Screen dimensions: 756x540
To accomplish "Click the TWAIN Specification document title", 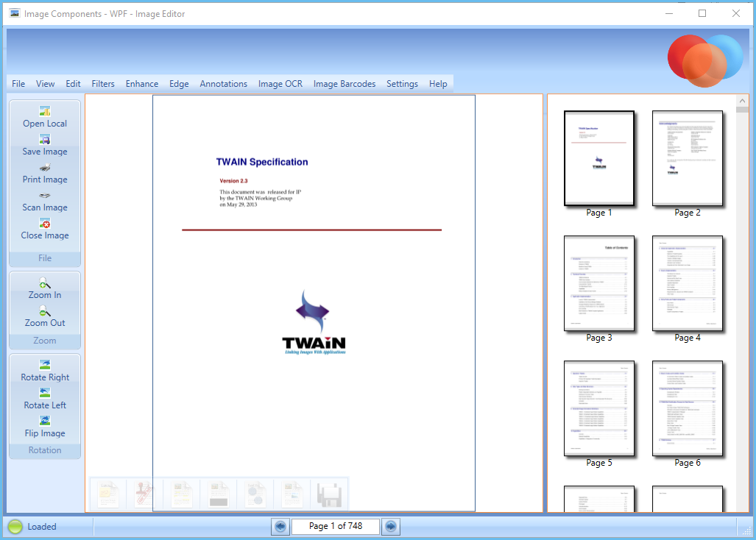I will pyautogui.click(x=262, y=162).
